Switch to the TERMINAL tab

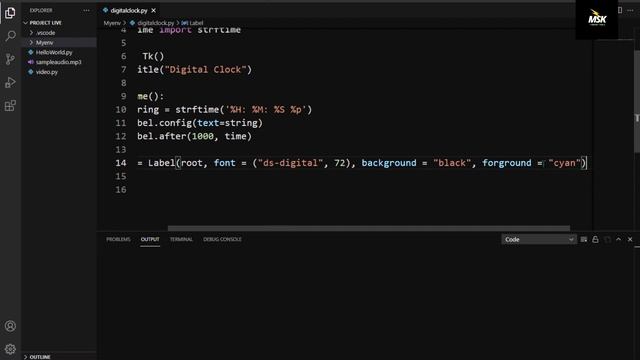point(181,239)
